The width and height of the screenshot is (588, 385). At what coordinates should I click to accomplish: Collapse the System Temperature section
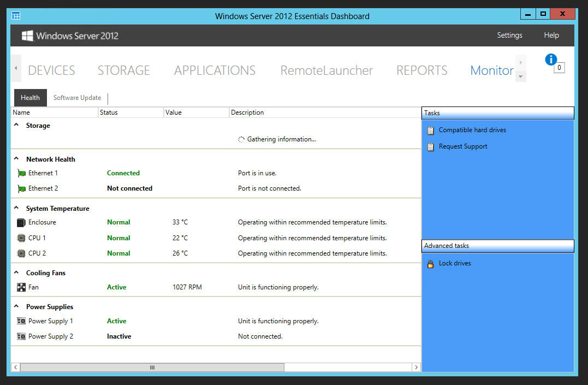(16, 208)
